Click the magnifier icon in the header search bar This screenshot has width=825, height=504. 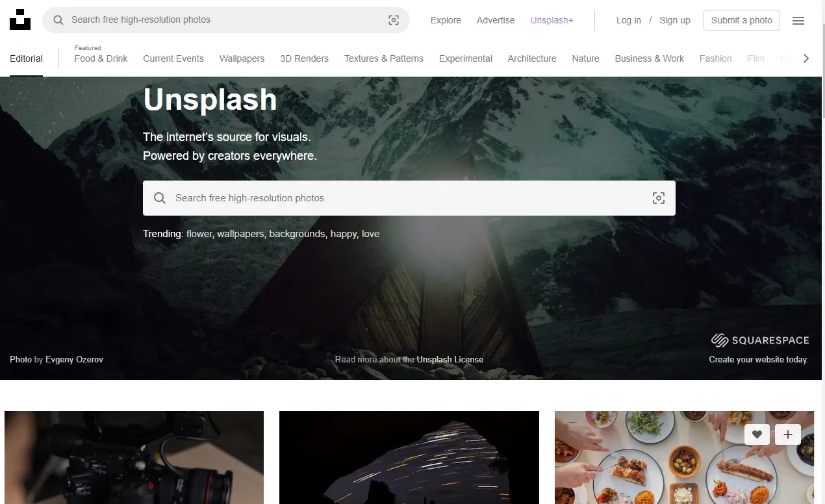tap(58, 20)
